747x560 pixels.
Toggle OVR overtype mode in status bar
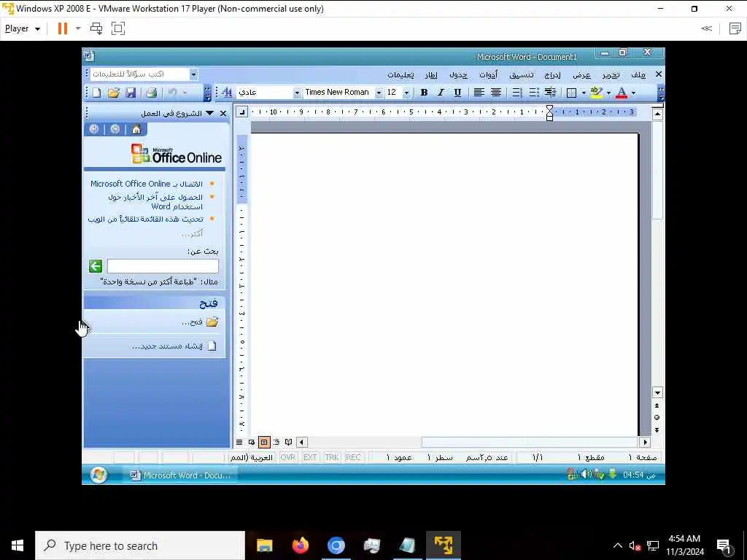pos(287,458)
